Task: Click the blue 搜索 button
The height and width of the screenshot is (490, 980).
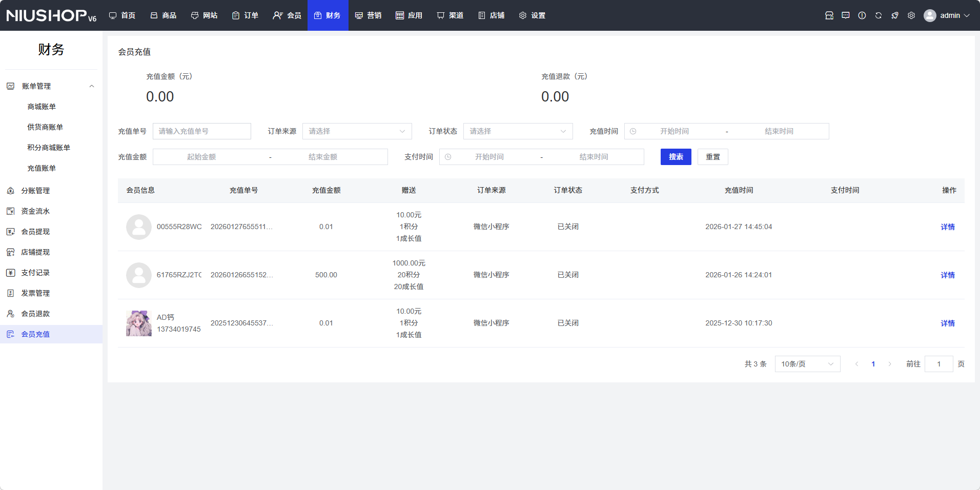Action: (676, 157)
